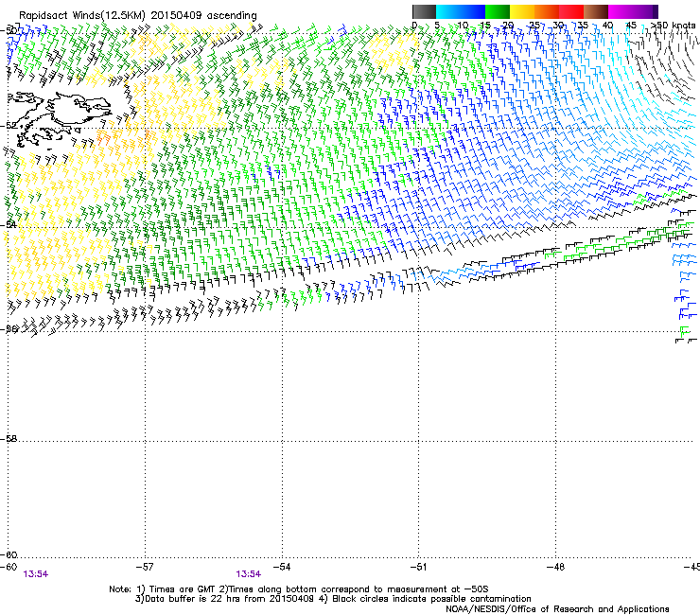Click the brown 35–40 knots legend swatch
Screen dimensions: 700x615
click(x=596, y=11)
